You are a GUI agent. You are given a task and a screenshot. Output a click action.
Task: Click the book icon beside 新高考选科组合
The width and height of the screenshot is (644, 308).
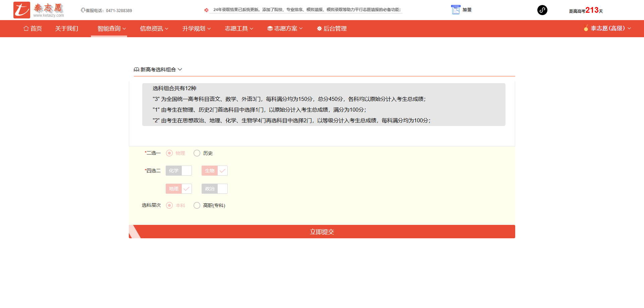coord(137,70)
